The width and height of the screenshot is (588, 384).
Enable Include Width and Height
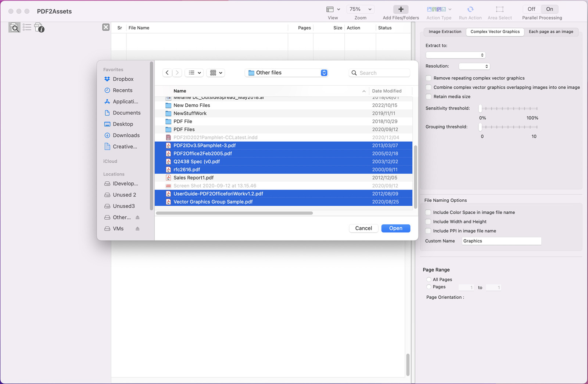[428, 221]
